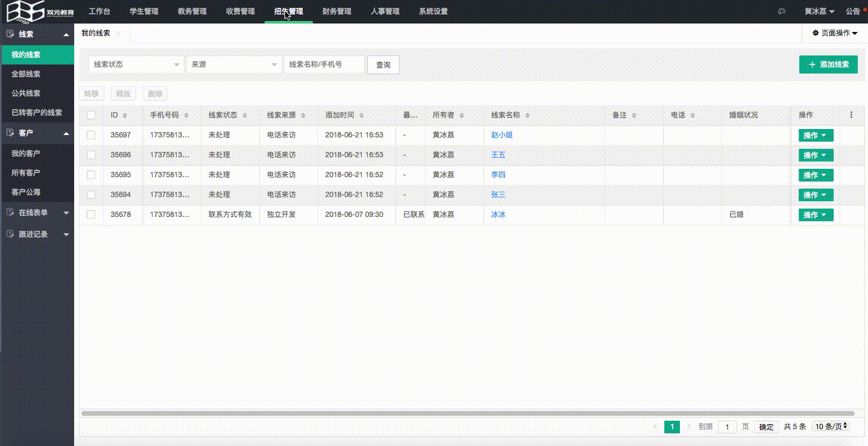
Task: Click the next page arrow in pagination
Action: (x=689, y=427)
